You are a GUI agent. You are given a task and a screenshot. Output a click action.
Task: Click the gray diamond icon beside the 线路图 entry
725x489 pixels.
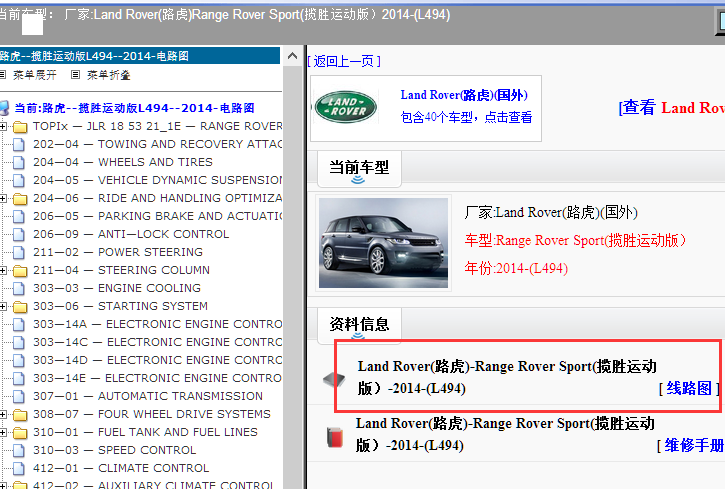[334, 379]
